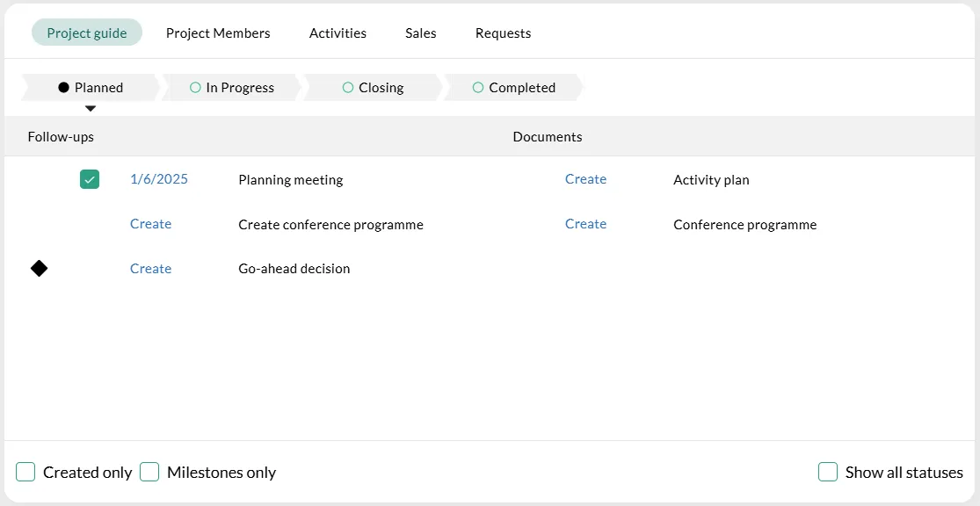Screen dimensions: 980x506
Task: Click the hollow circle icon on Completed stage
Action: pos(478,88)
